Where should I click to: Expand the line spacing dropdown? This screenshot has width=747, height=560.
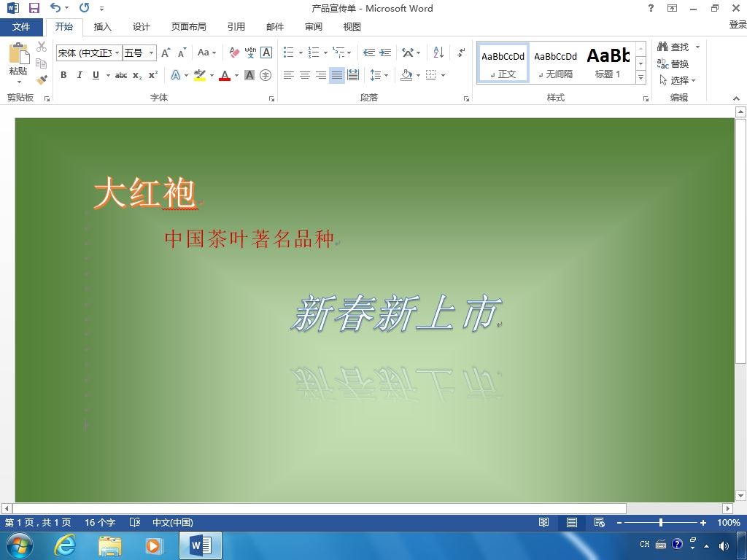[386, 75]
